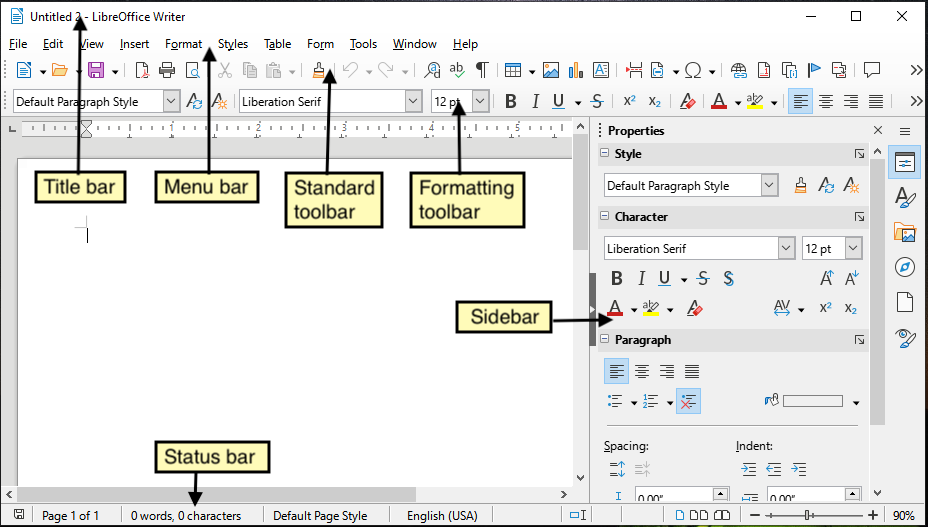Toggle Formatting Marks pilcrow icon
This screenshot has width=928, height=527.
[x=482, y=70]
